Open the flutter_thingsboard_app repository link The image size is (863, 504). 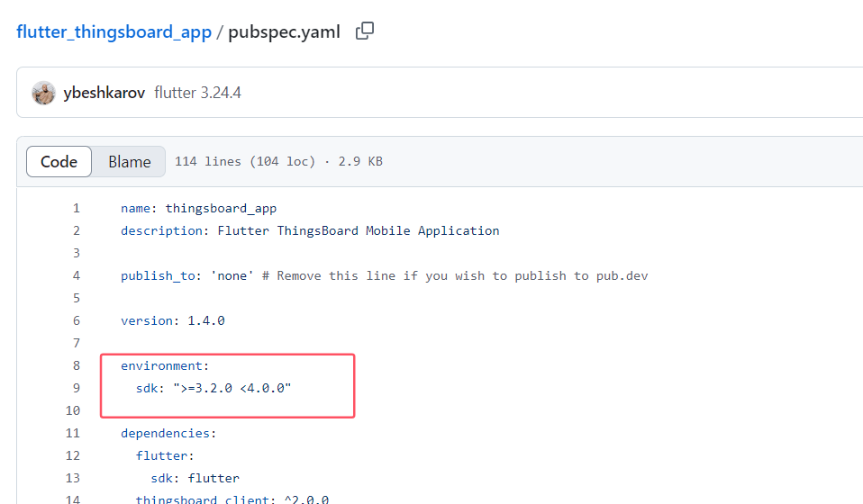(114, 31)
